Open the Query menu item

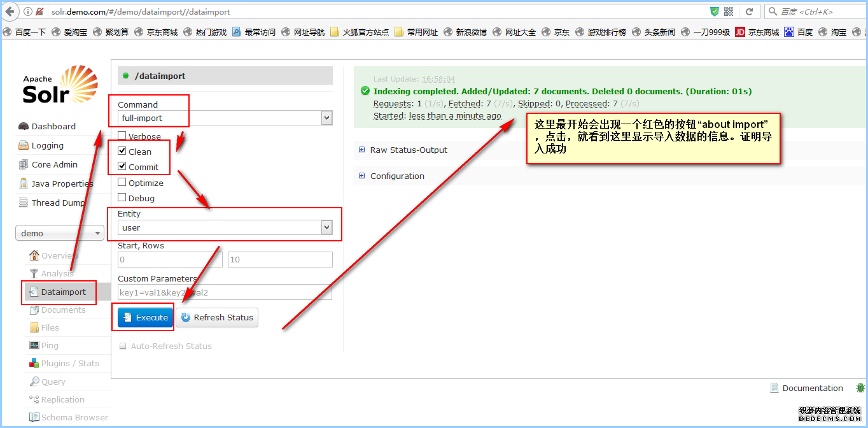[53, 382]
